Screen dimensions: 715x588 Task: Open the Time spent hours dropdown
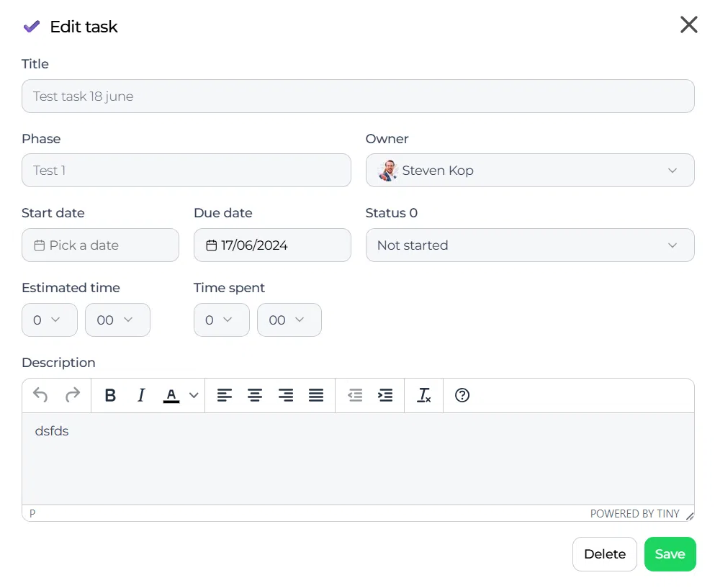pos(222,320)
